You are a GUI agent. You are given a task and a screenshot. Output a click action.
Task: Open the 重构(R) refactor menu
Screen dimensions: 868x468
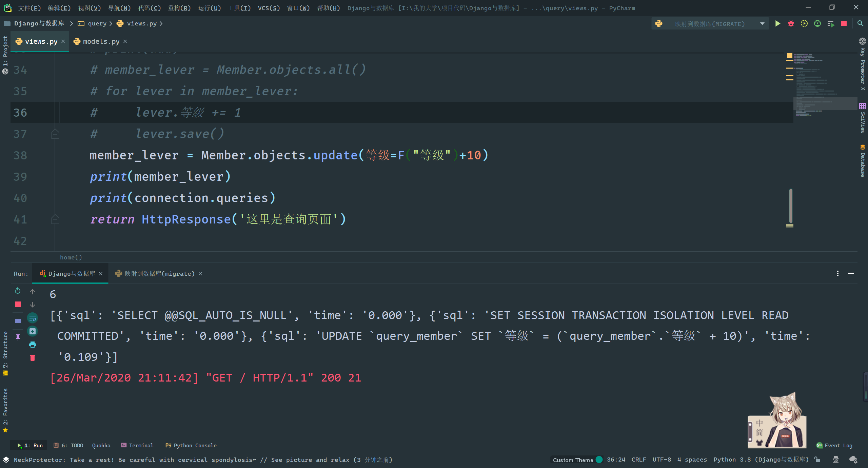(x=179, y=8)
